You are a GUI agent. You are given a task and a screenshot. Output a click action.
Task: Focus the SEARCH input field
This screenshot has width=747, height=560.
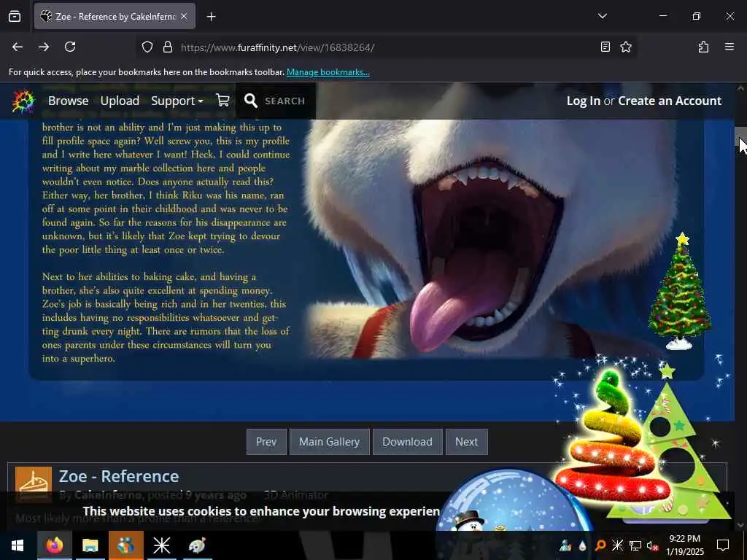coord(285,101)
